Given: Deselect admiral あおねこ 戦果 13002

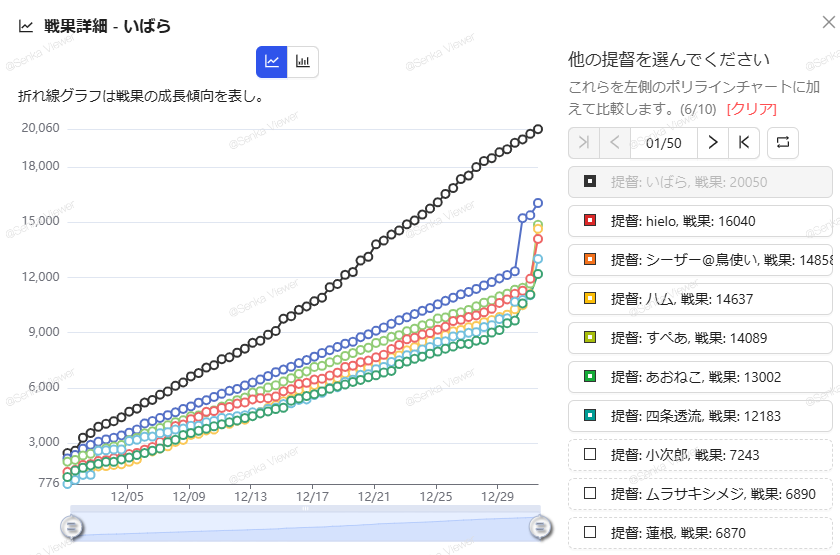Looking at the screenshot, I should (700, 377).
